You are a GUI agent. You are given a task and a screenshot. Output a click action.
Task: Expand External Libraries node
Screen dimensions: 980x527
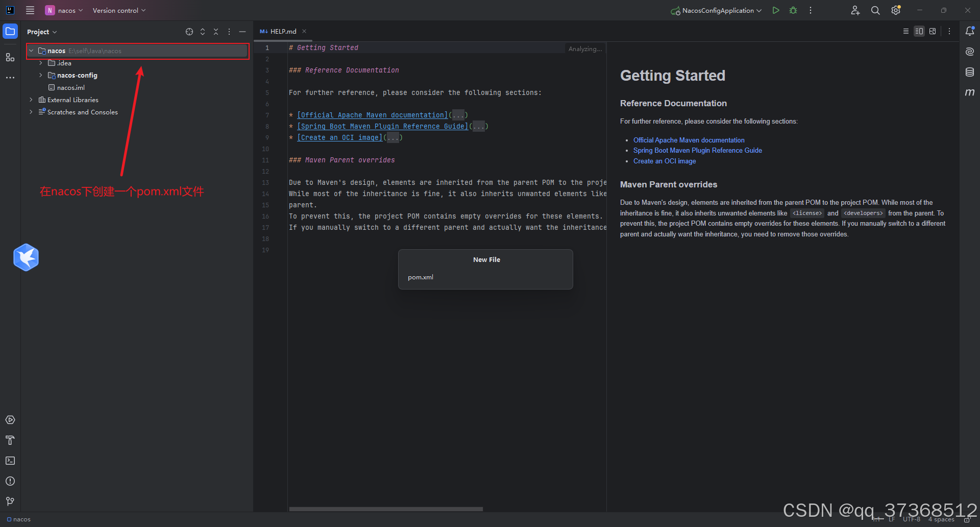pyautogui.click(x=31, y=100)
